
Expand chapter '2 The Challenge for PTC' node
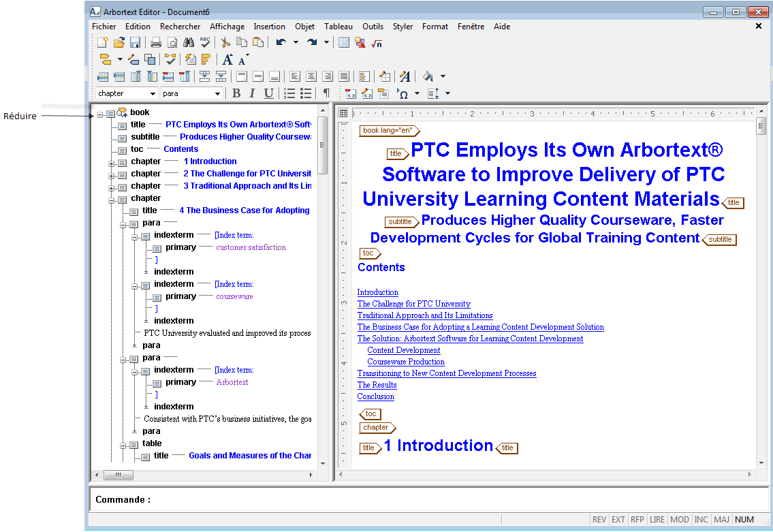coord(112,176)
